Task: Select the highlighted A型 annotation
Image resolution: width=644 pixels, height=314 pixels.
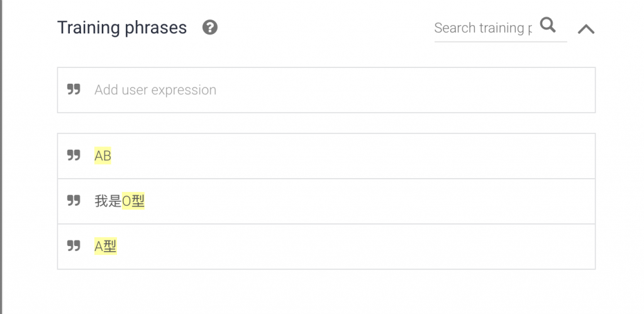Action: click(x=106, y=247)
